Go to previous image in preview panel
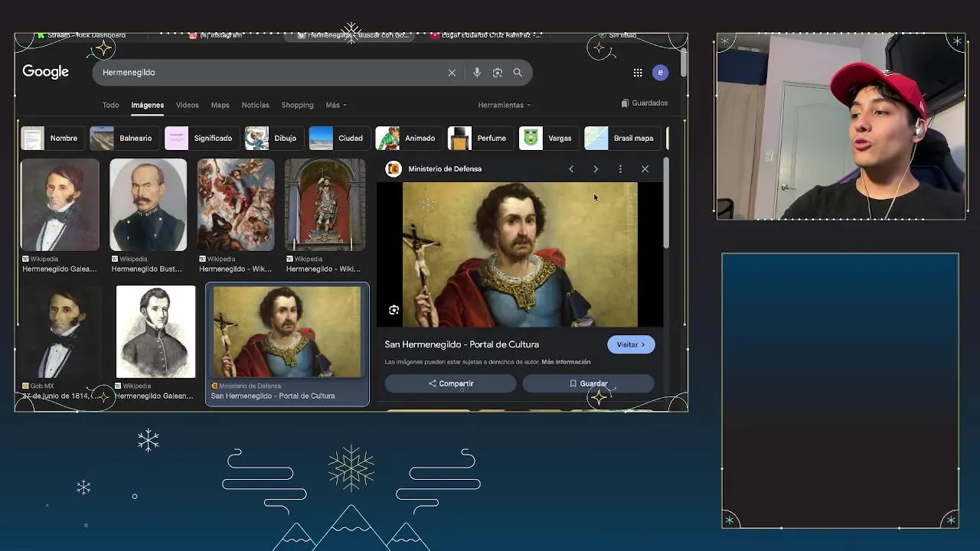Image resolution: width=980 pixels, height=551 pixels. pos(571,169)
